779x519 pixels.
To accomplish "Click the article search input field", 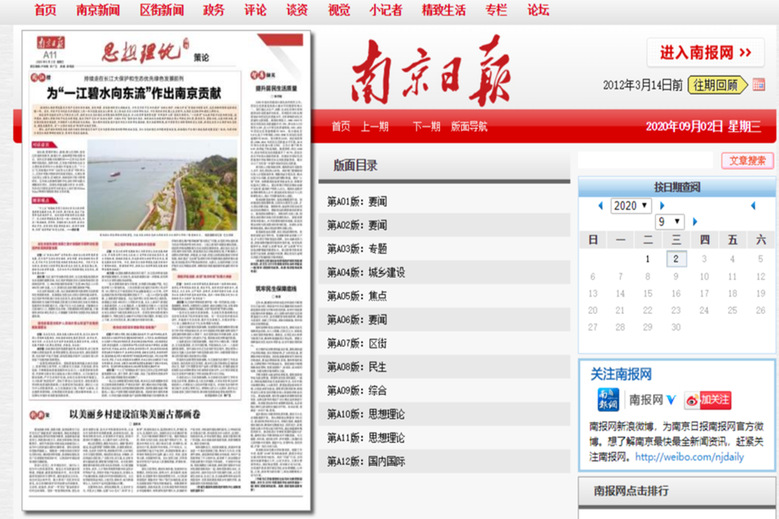I will [x=645, y=160].
